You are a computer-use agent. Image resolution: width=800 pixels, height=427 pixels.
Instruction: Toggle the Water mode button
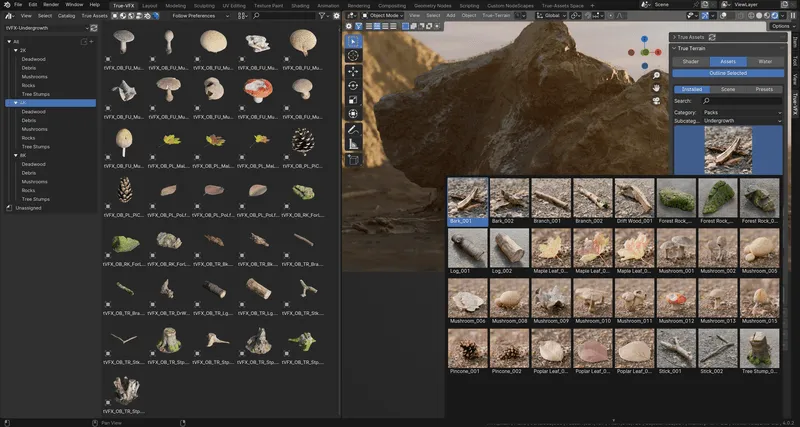point(765,61)
